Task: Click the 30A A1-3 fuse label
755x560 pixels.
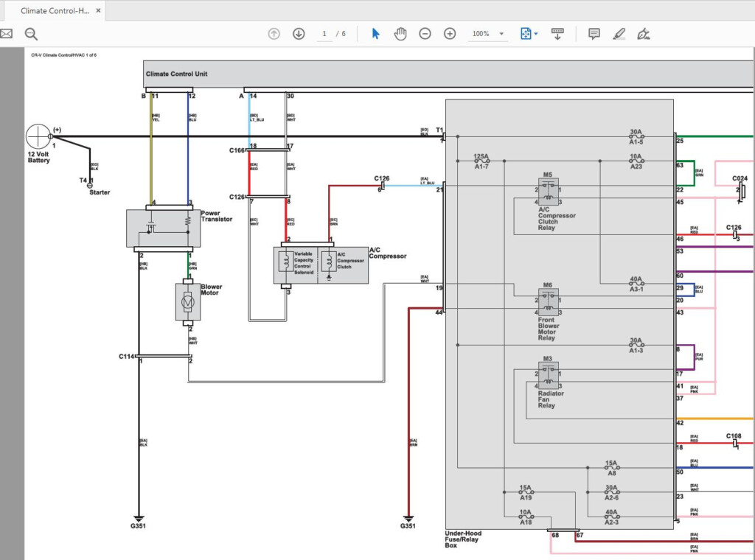Action: pyautogui.click(x=636, y=345)
